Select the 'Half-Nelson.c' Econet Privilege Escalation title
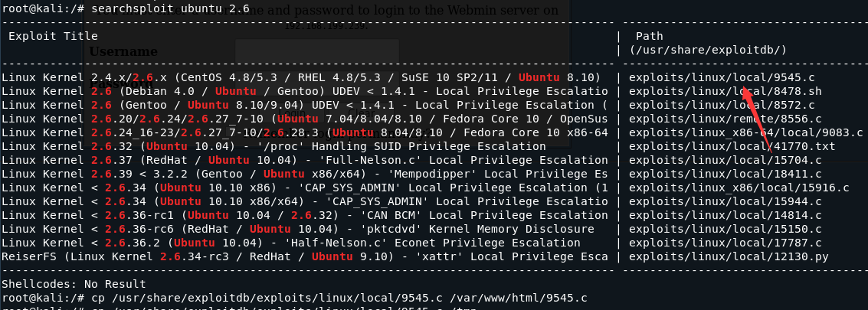 (290, 243)
